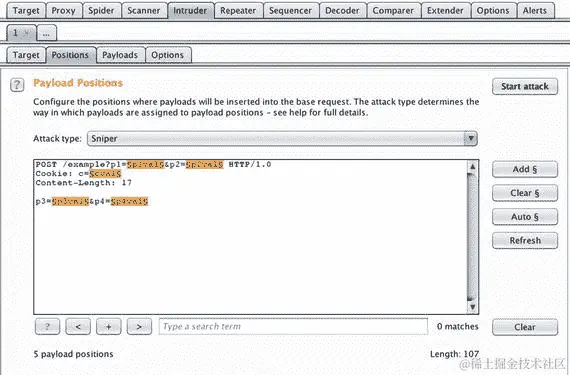Click the request editor vertical scrollbar track

pyautogui.click(x=472, y=237)
